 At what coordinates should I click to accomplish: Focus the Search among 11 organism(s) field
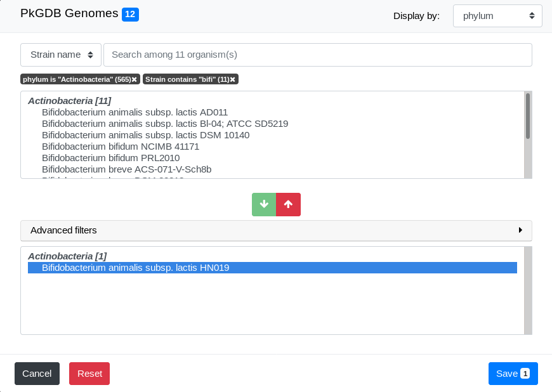[x=318, y=55]
